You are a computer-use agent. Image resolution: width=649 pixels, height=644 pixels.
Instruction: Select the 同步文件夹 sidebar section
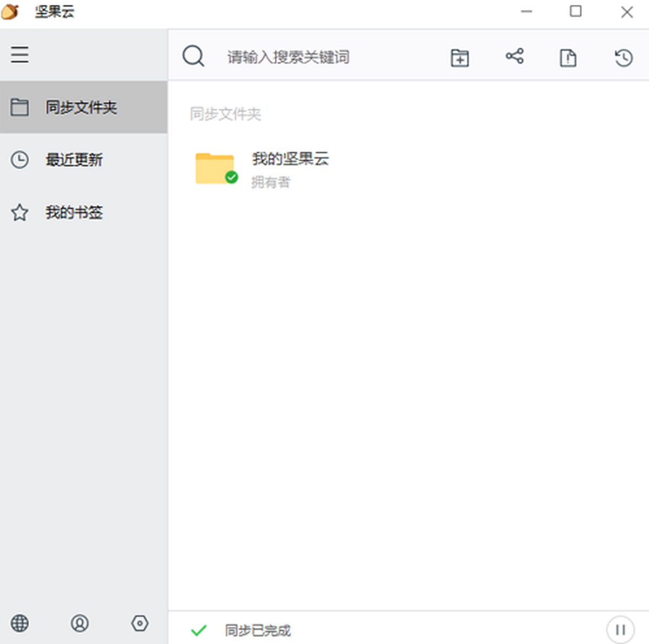point(75,108)
